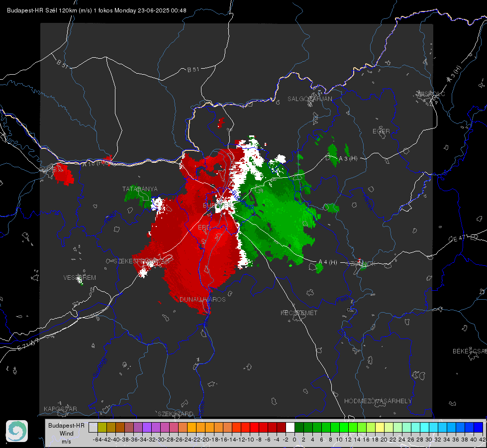Click the KECSKEMÉT city label
Viewport: 487px width, 448px height.
click(x=299, y=313)
